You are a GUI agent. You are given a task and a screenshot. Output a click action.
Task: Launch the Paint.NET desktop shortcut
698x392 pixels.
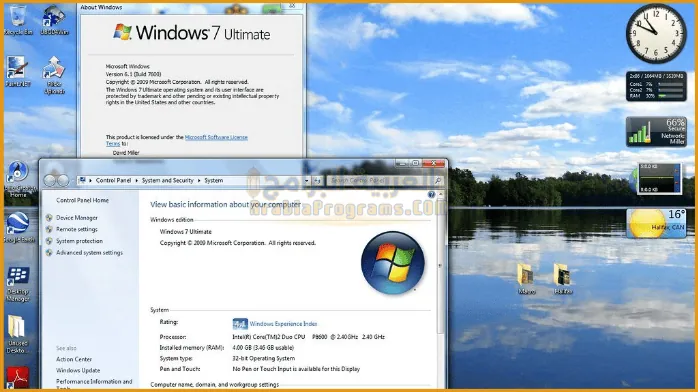click(x=18, y=71)
